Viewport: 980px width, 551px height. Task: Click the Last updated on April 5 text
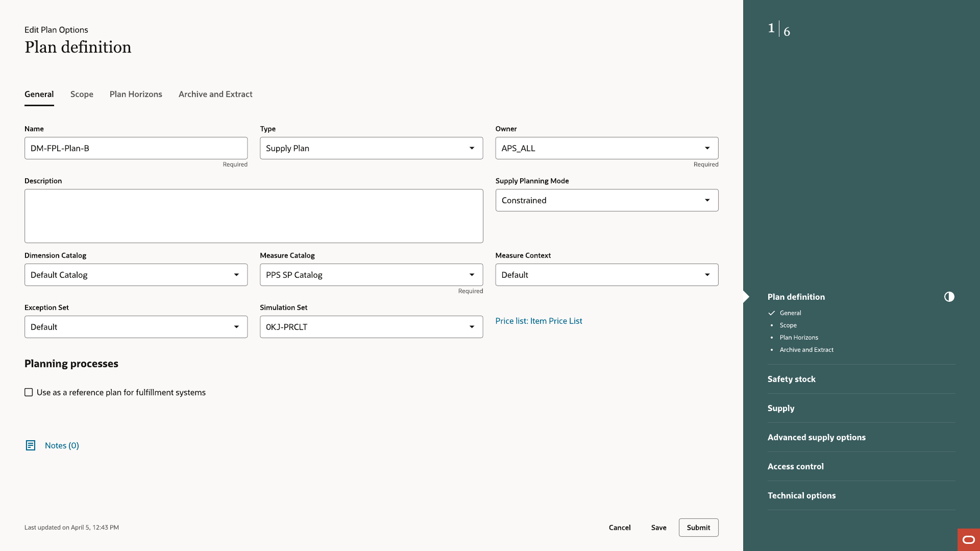click(71, 528)
